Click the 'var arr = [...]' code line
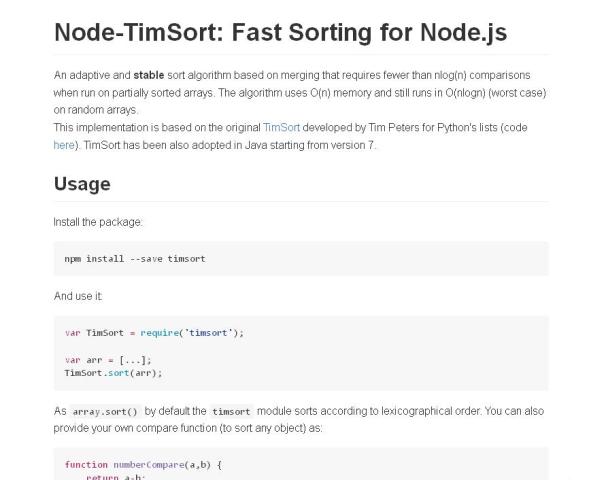The height and width of the screenshot is (480, 606). (107, 360)
